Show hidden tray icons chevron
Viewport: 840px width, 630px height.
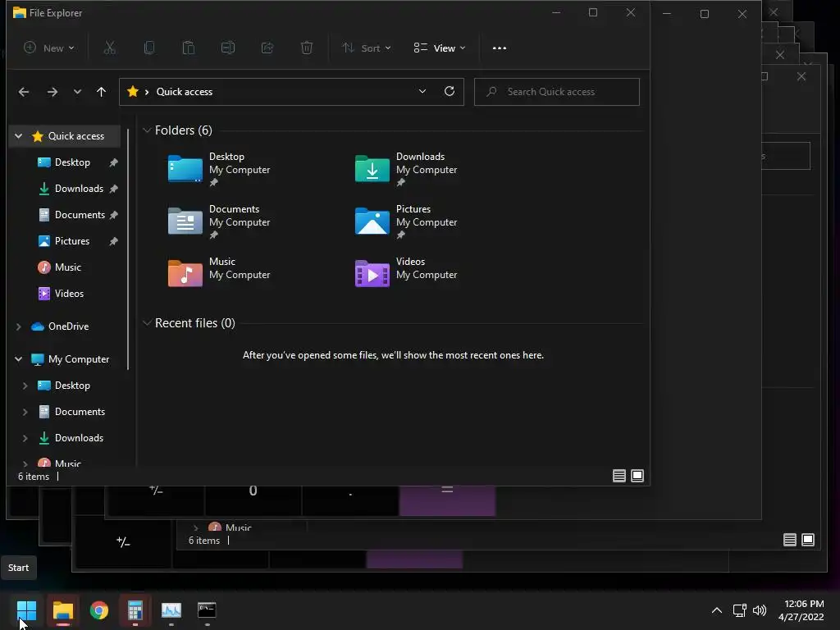click(x=717, y=610)
